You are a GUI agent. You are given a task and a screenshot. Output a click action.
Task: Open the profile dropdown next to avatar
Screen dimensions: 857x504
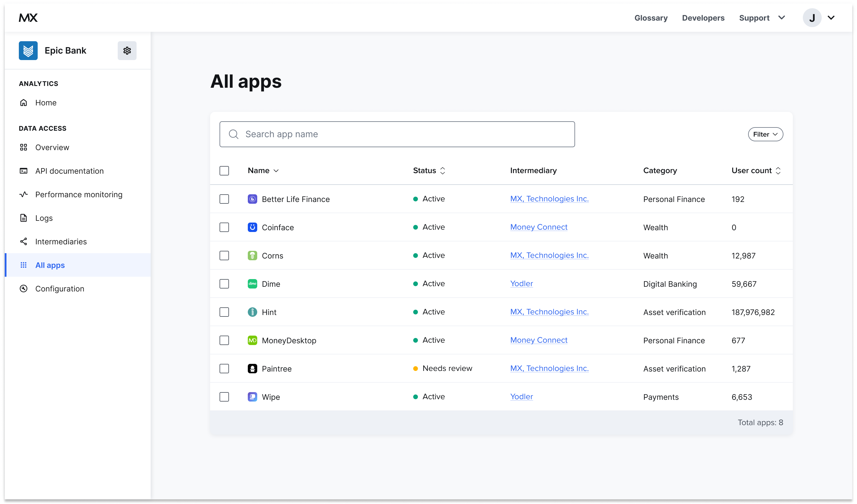click(831, 18)
